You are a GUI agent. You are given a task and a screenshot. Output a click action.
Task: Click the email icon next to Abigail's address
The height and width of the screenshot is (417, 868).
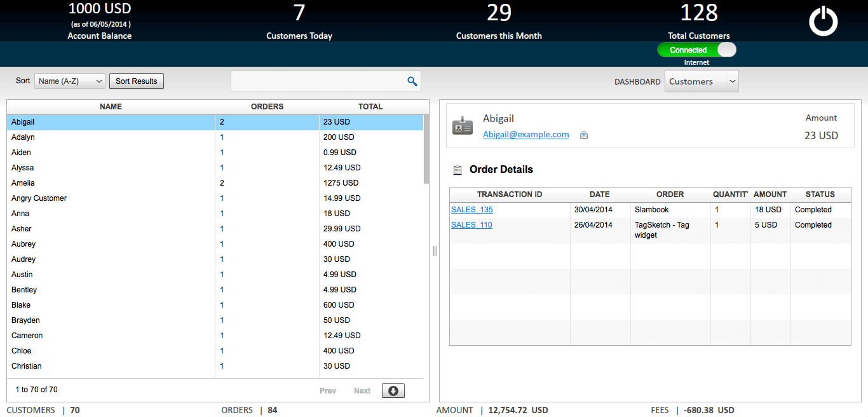point(584,135)
